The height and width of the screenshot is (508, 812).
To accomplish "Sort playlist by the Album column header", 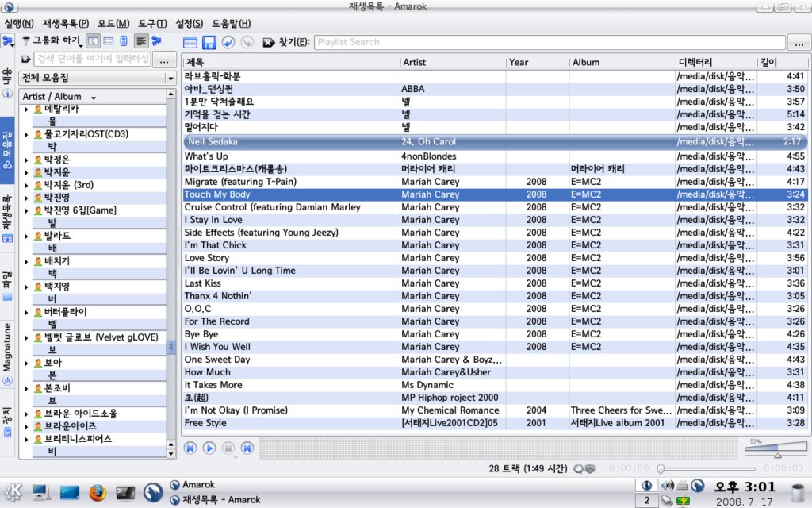I will 622,62.
